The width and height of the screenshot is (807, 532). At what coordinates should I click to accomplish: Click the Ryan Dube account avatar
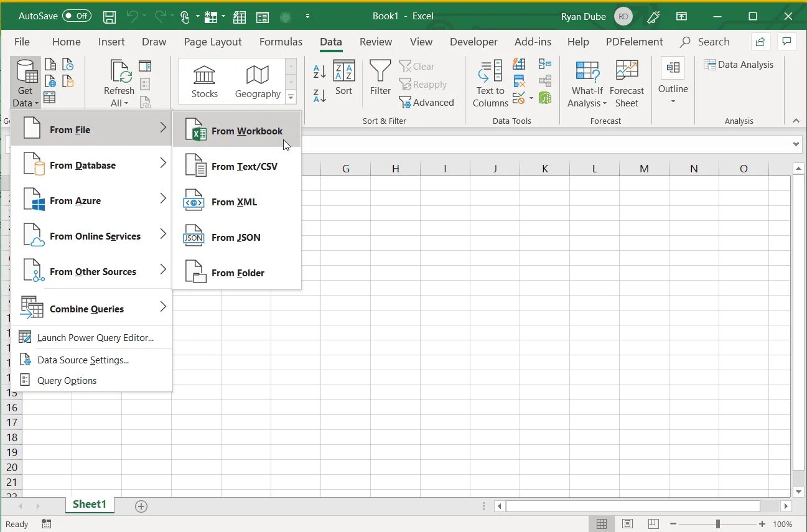pyautogui.click(x=623, y=17)
